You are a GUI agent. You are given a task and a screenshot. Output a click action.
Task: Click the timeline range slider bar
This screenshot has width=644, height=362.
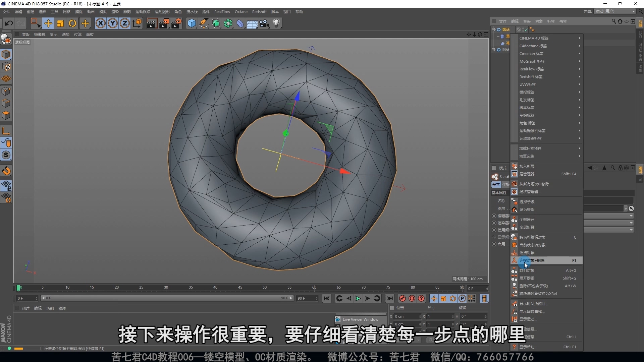pos(167,298)
